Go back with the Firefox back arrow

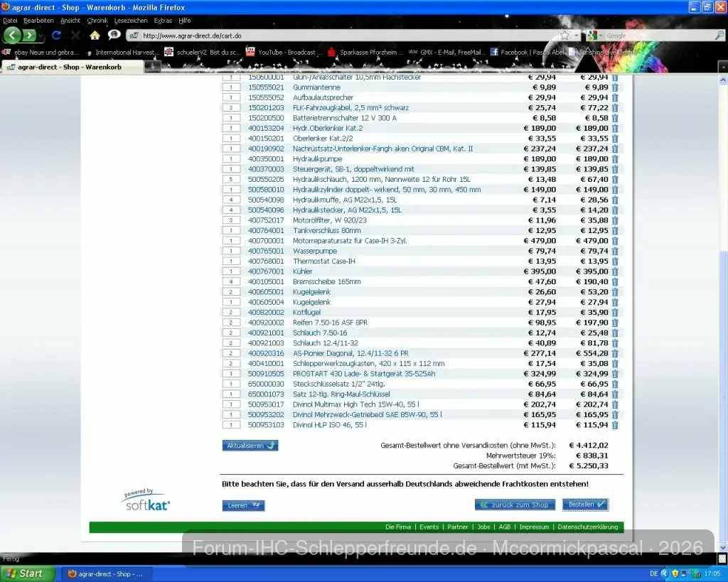tap(11, 36)
